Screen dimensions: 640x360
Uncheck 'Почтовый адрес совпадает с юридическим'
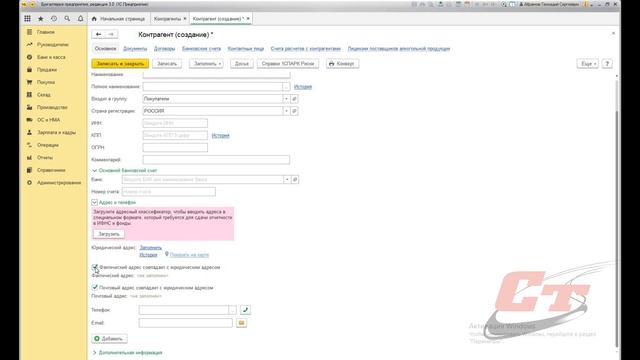(x=95, y=288)
